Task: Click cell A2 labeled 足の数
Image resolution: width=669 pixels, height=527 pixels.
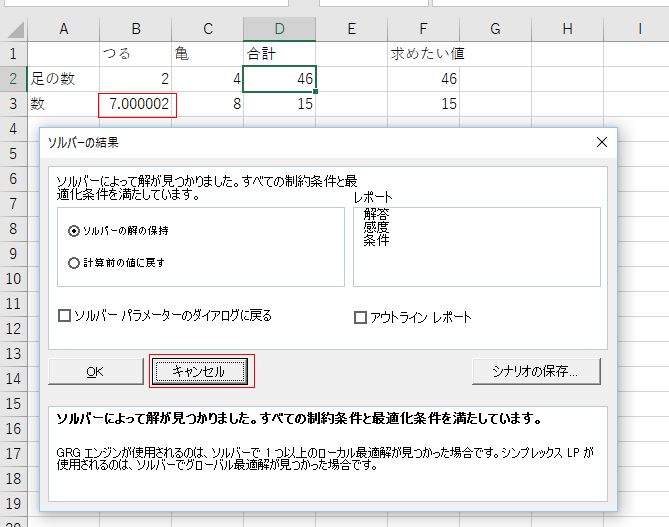Action: [63, 79]
